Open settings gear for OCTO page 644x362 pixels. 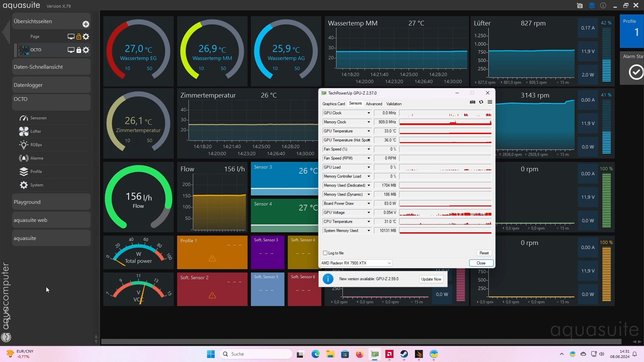click(86, 50)
